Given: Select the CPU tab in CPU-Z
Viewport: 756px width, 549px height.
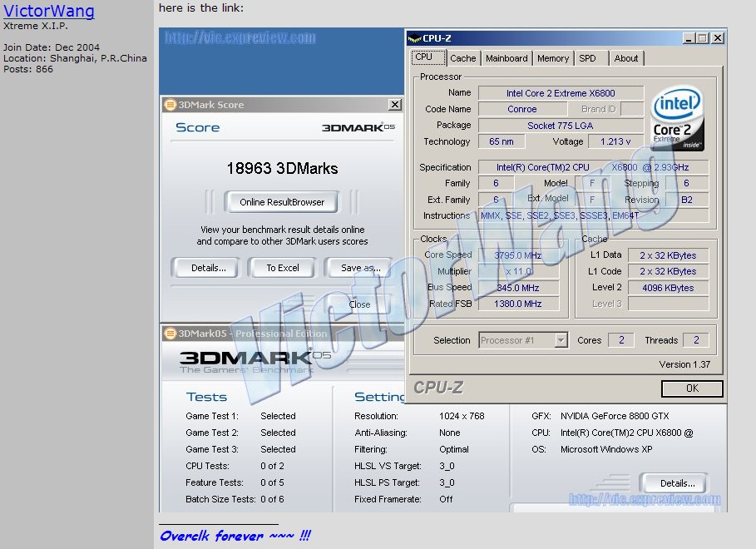Looking at the screenshot, I should [428, 57].
